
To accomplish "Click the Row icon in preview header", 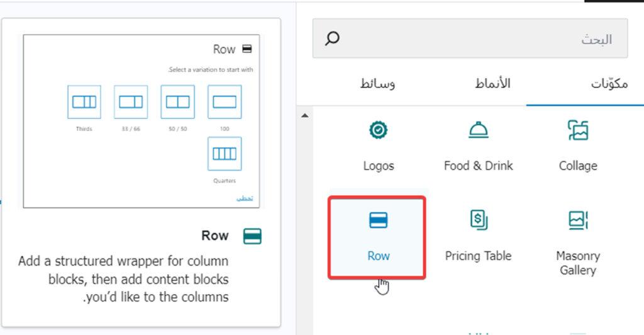I will tap(247, 49).
